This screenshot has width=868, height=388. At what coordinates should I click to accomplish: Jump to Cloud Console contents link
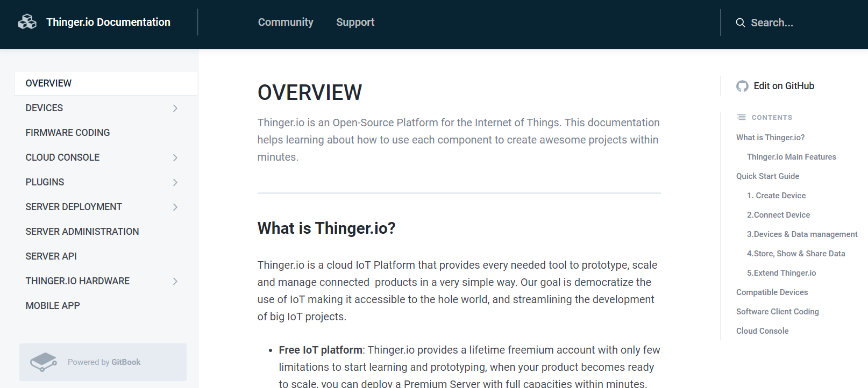762,331
